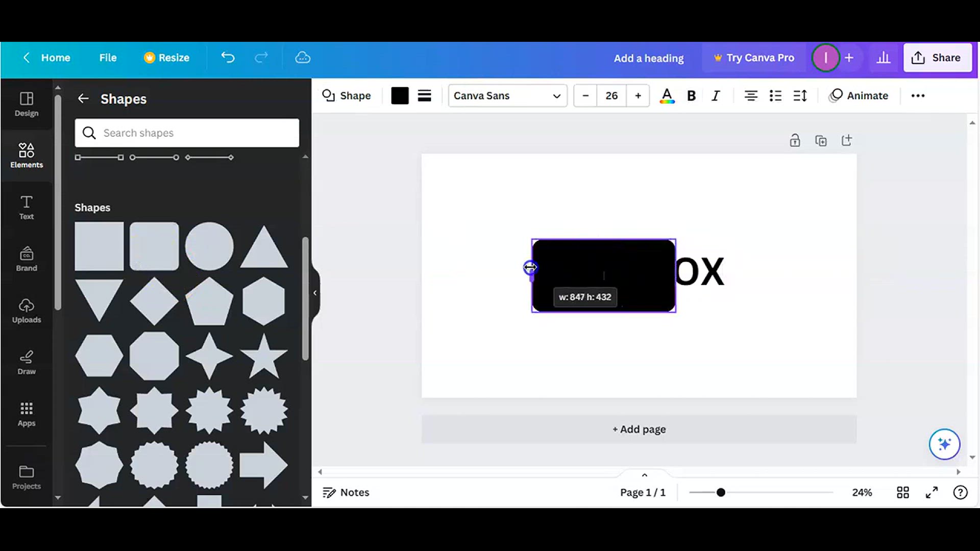Open the Brand panel

click(x=27, y=259)
